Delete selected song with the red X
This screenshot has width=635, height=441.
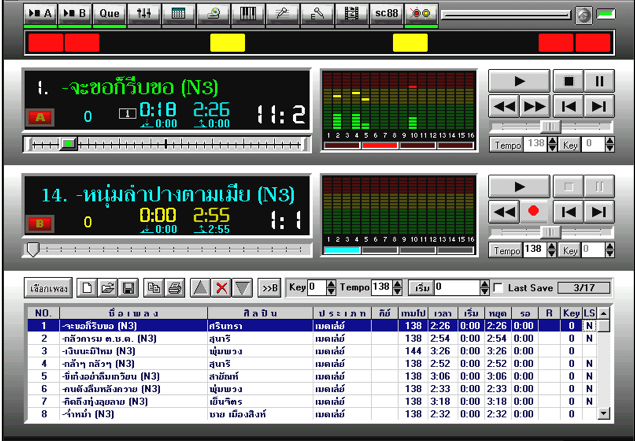click(222, 288)
